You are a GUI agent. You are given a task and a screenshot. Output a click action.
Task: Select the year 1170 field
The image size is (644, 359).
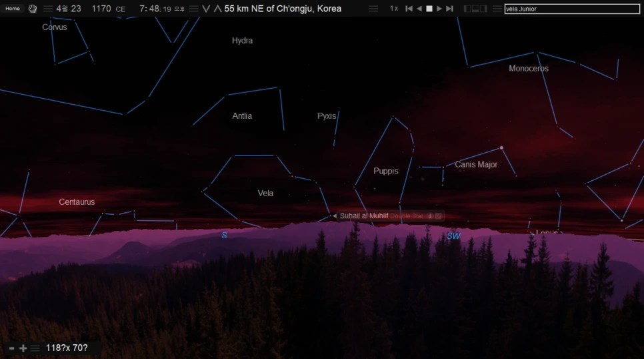[x=101, y=9]
